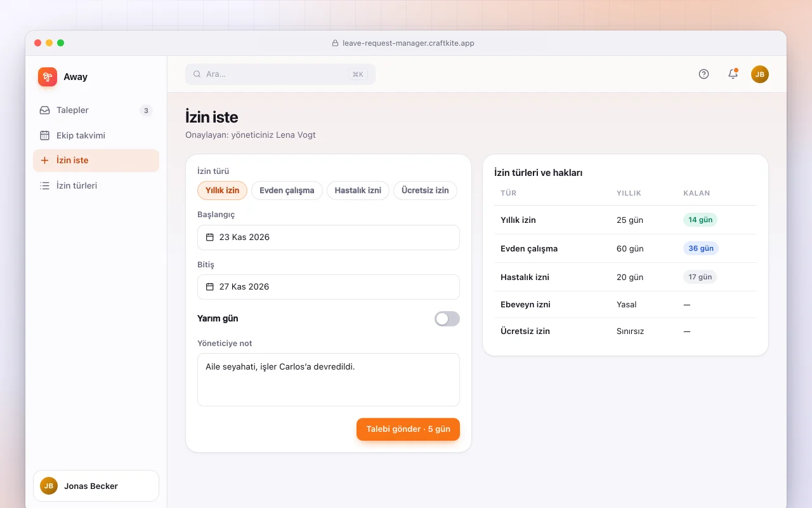Open notifications bell icon
This screenshot has width=812, height=508.
(733, 74)
